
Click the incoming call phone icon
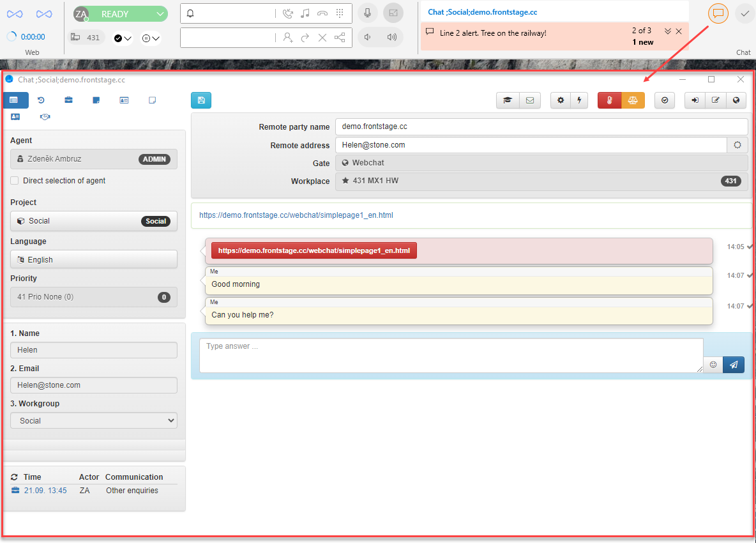click(x=288, y=13)
